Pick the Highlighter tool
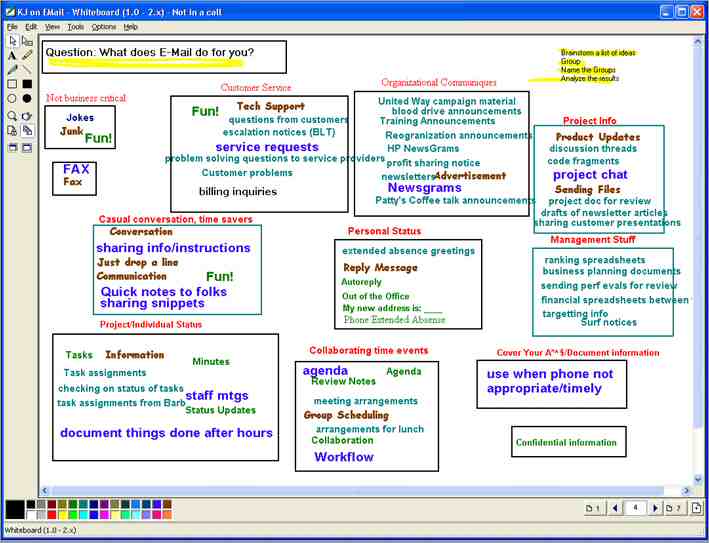 click(27, 56)
